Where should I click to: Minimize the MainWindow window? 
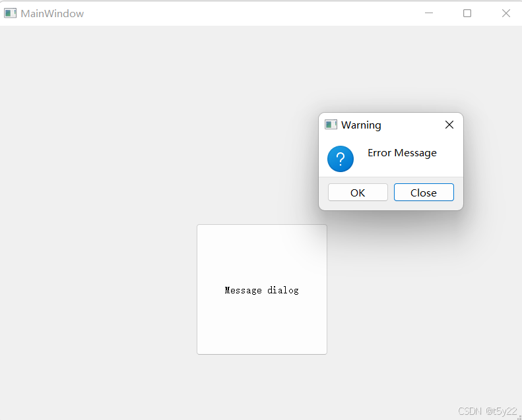pyautogui.click(x=429, y=13)
